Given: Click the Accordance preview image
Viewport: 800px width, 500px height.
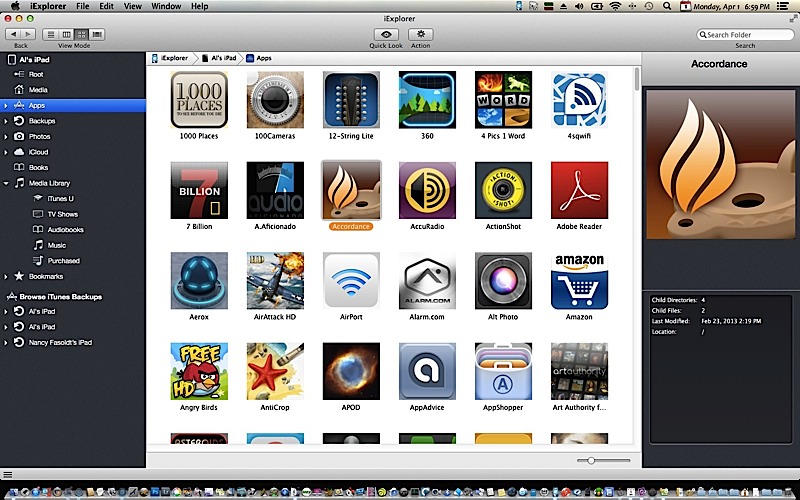Looking at the screenshot, I should click(720, 165).
